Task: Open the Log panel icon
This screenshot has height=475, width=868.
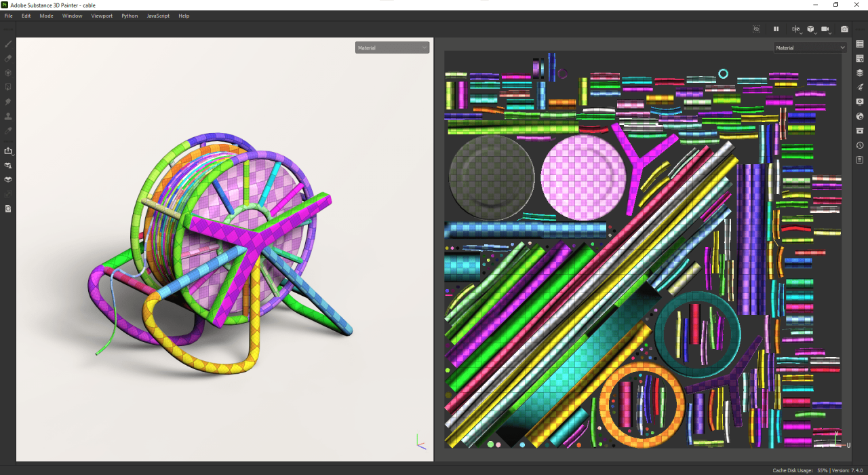Action: pos(860,159)
